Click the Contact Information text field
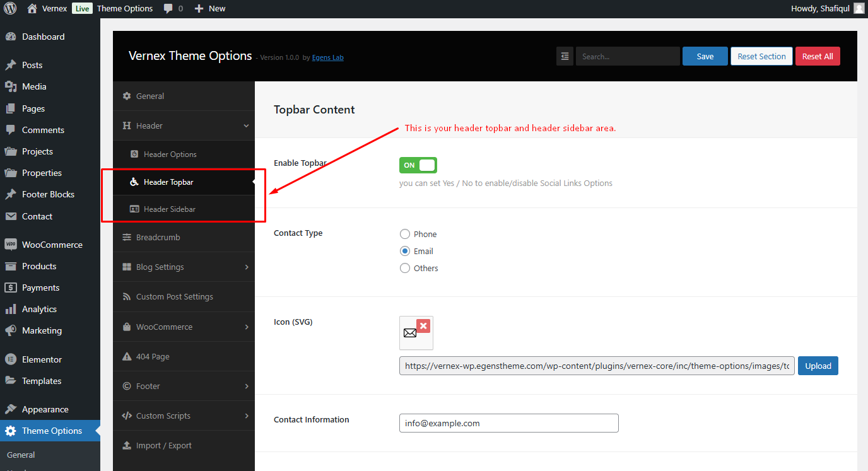This screenshot has height=471, width=868. click(509, 423)
